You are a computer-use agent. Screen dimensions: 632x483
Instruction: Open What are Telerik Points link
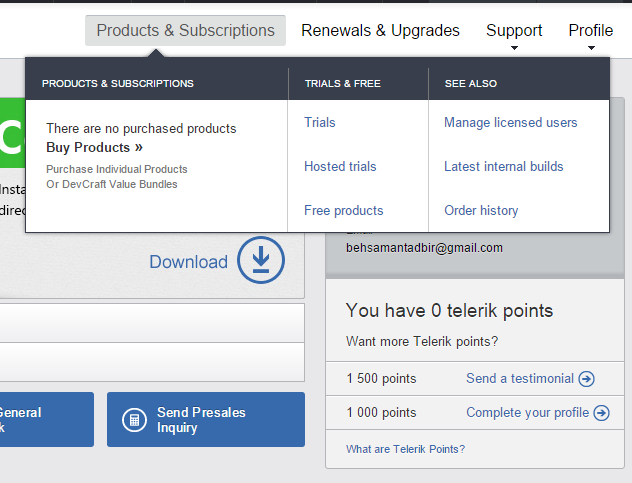point(405,449)
